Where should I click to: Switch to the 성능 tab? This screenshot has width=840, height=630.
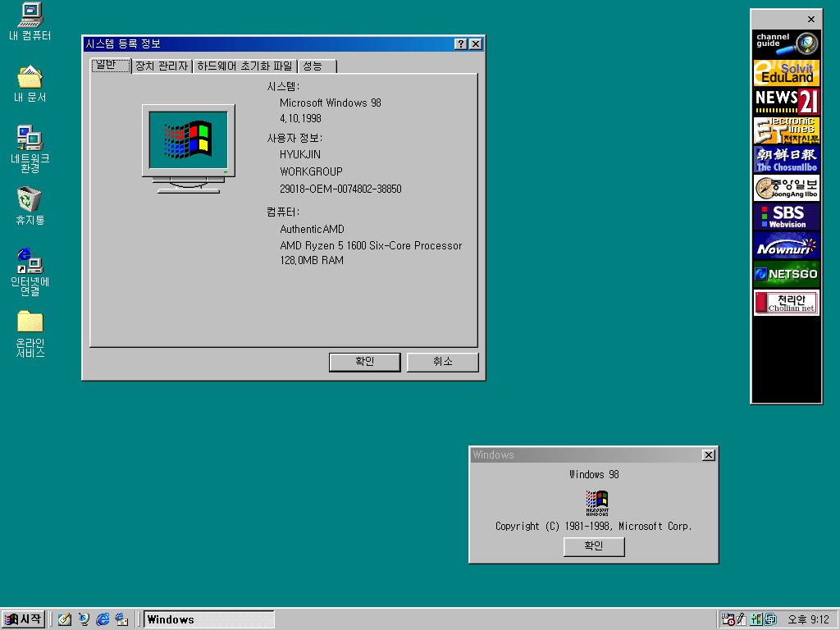point(317,66)
